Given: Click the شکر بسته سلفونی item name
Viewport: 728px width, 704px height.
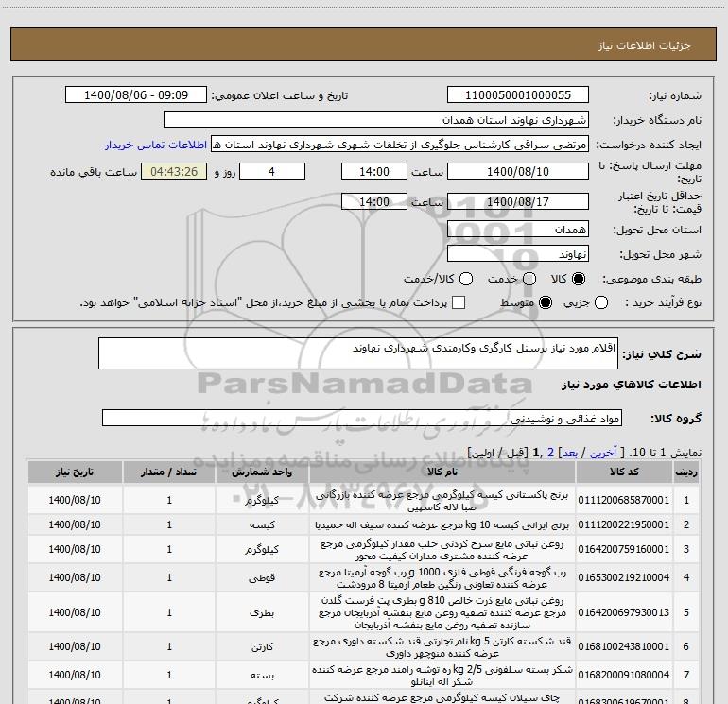Looking at the screenshot, I should click(442, 676).
